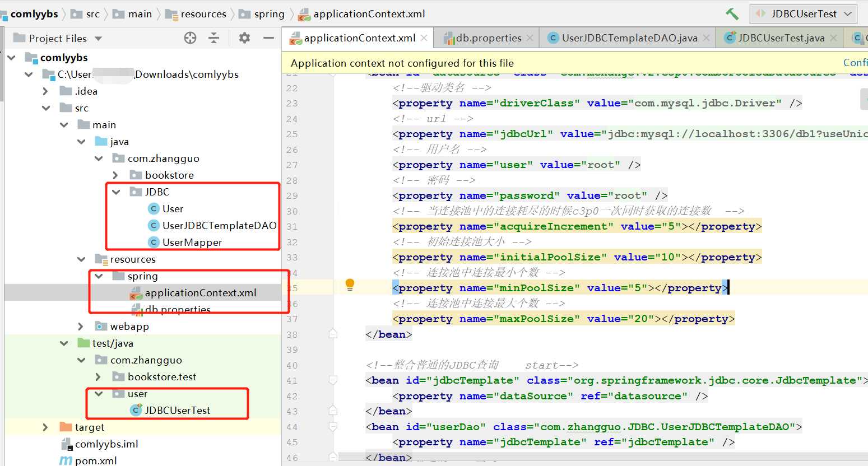
Task: Place cursor on the minPoolSize property line
Action: point(560,288)
